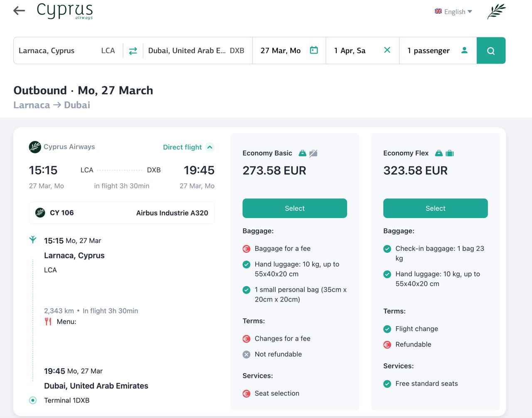Click the magnifier search button
This screenshot has height=418, width=532.
pyautogui.click(x=491, y=51)
